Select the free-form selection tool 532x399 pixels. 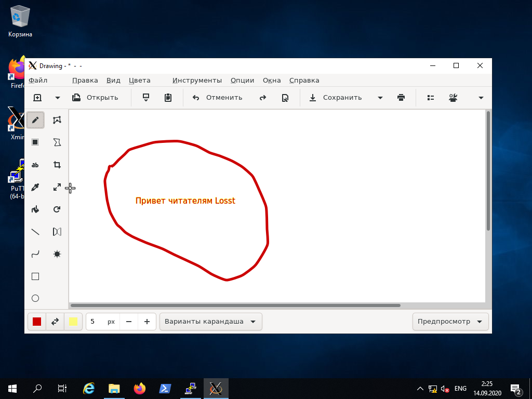coord(57,120)
